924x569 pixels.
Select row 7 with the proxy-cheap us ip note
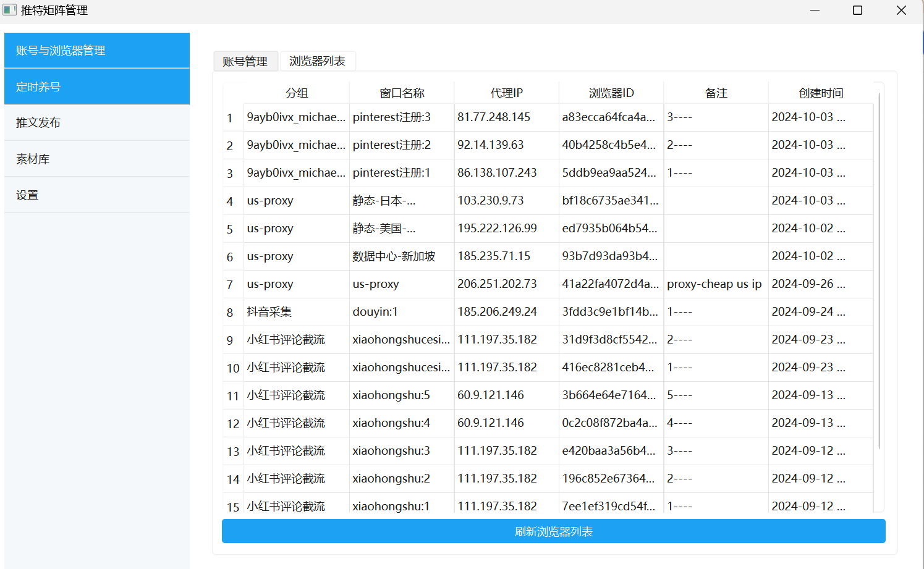pyautogui.click(x=714, y=284)
